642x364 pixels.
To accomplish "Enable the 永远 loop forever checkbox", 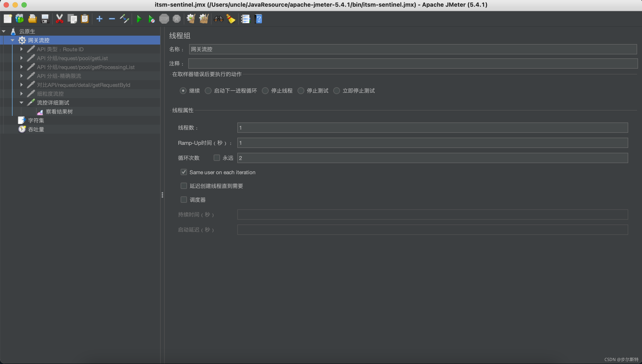I will 217,158.
